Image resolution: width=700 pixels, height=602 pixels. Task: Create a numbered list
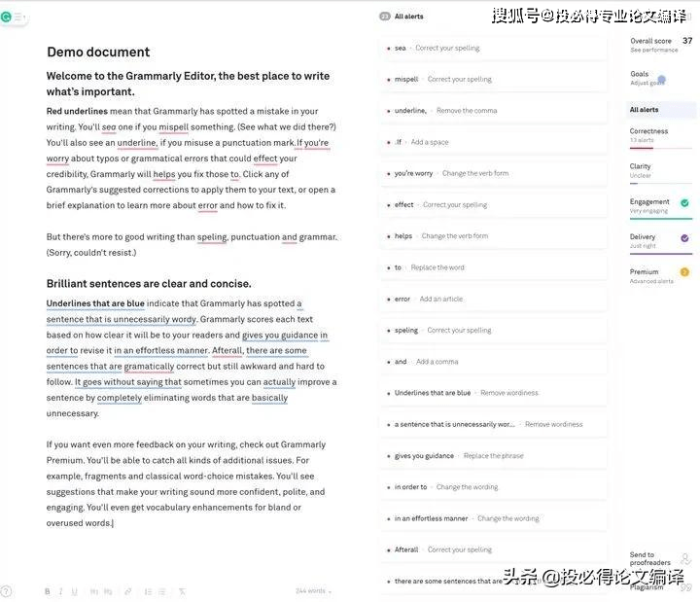coord(148,591)
